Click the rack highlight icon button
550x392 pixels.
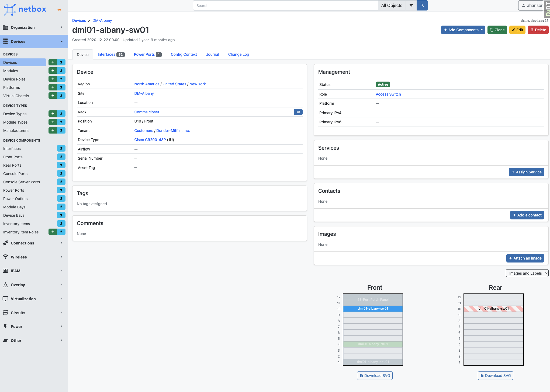(298, 112)
